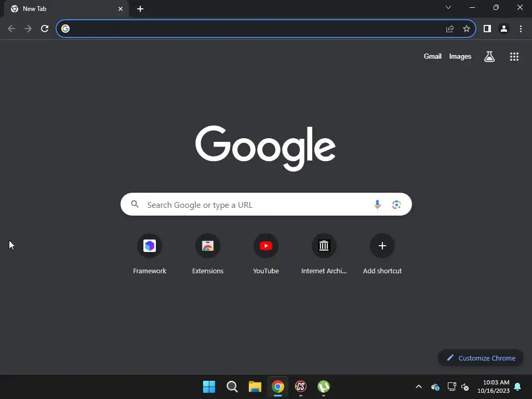Viewport: 532px width, 399px height.
Task: Open clock and date flyout
Action: click(x=494, y=387)
